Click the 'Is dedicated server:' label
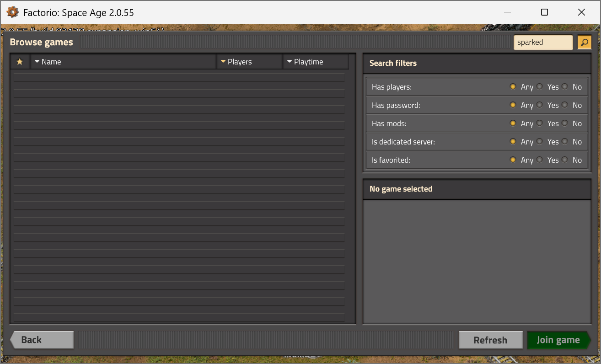 403,142
